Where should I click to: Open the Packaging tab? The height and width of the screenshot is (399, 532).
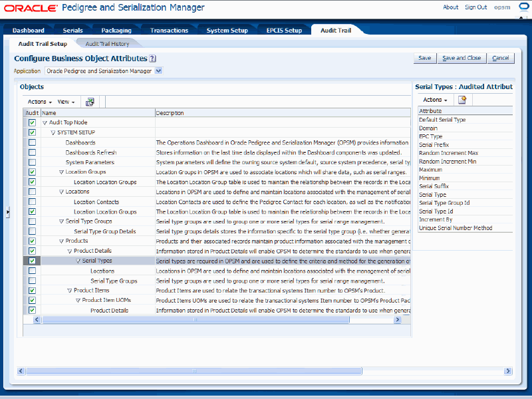pos(116,30)
